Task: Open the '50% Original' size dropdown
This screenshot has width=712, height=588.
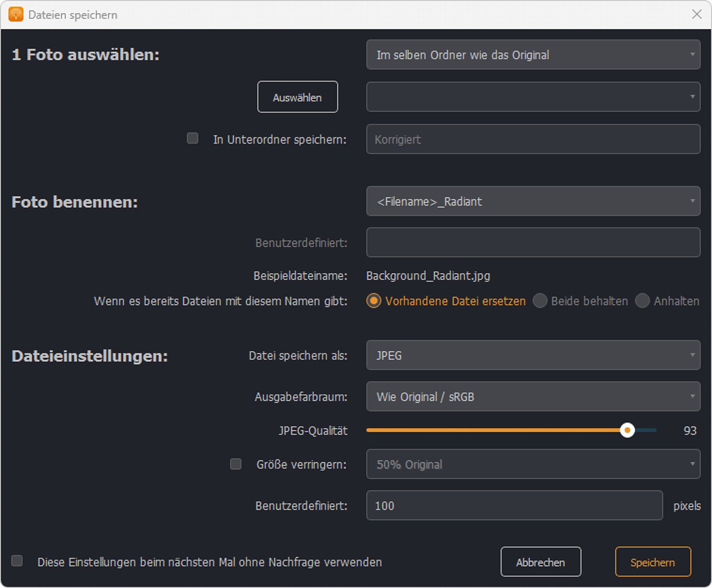Action: pyautogui.click(x=533, y=464)
